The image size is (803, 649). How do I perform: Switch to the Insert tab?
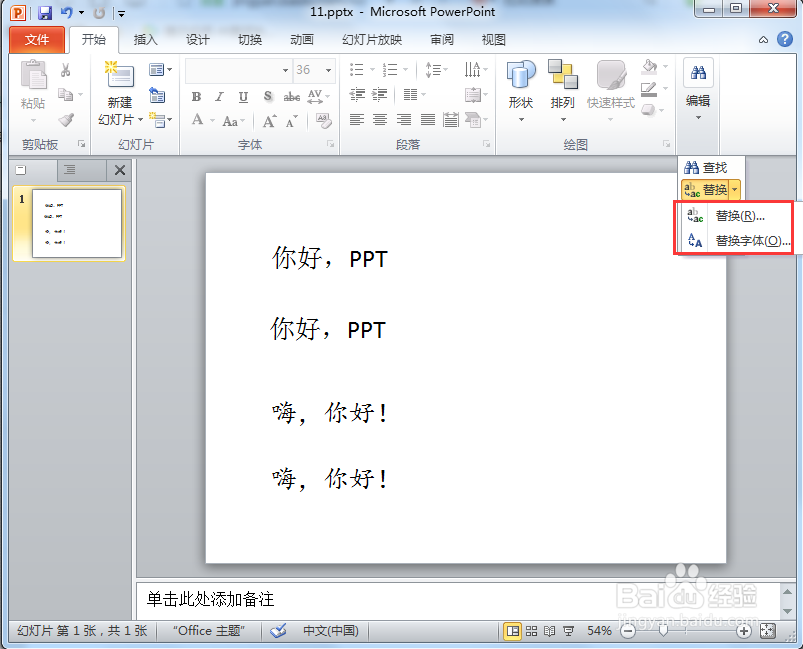tap(145, 40)
